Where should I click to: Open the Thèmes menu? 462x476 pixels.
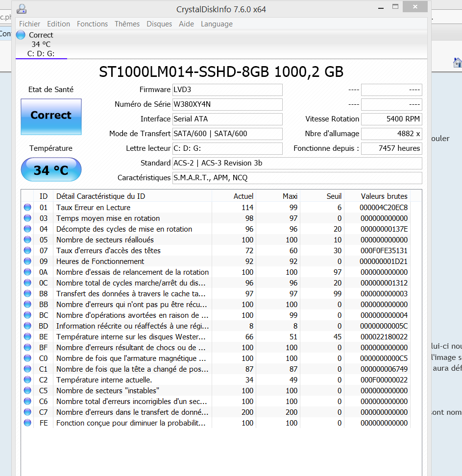127,24
